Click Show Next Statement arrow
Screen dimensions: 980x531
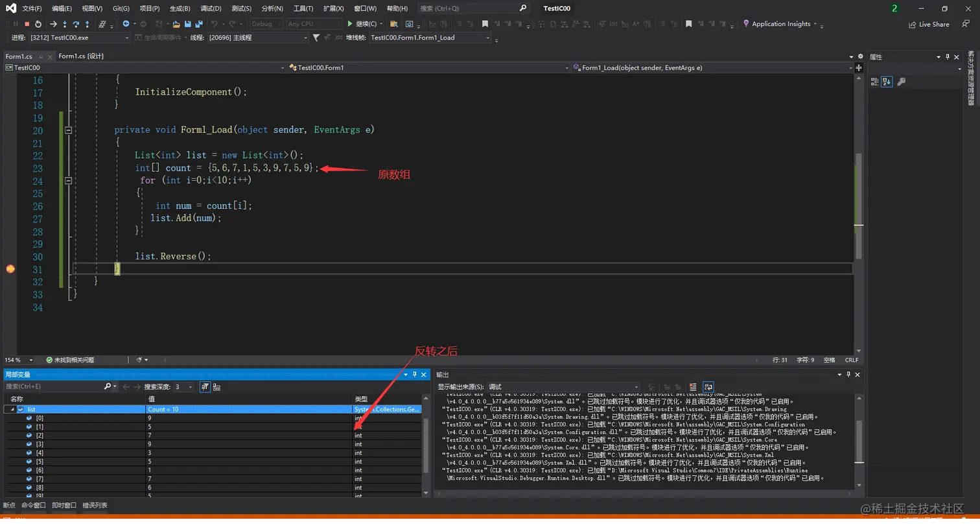[x=53, y=24]
